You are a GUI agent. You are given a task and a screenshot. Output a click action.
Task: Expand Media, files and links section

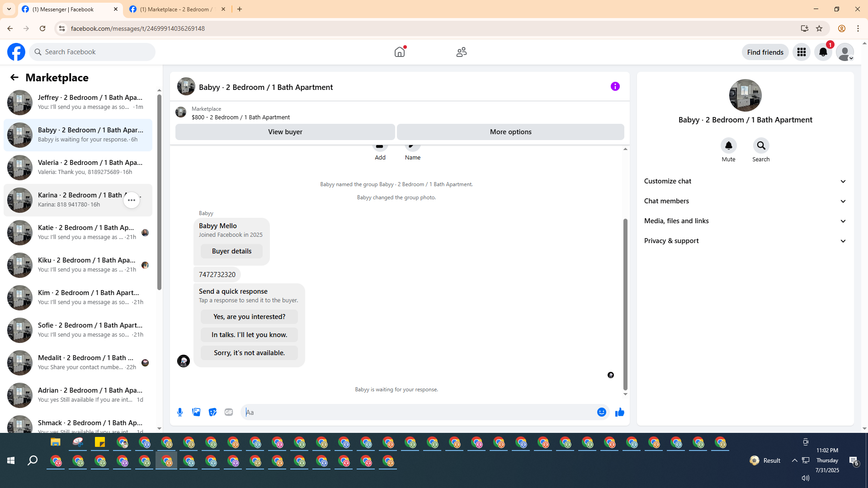pyautogui.click(x=745, y=221)
